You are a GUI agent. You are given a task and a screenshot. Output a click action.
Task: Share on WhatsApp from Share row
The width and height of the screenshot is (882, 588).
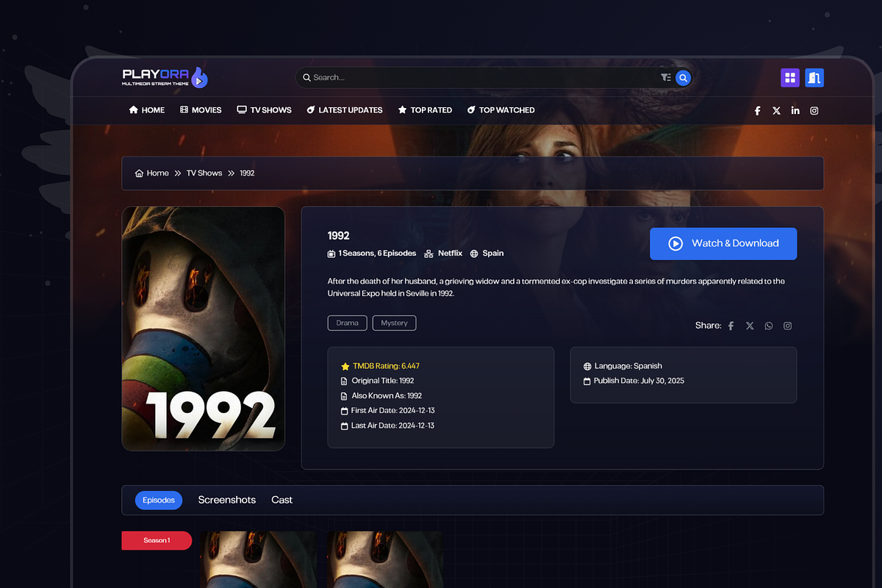pos(769,326)
